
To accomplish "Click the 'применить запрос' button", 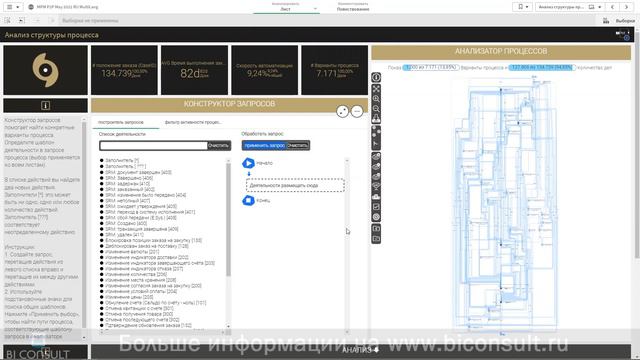I will tap(264, 145).
